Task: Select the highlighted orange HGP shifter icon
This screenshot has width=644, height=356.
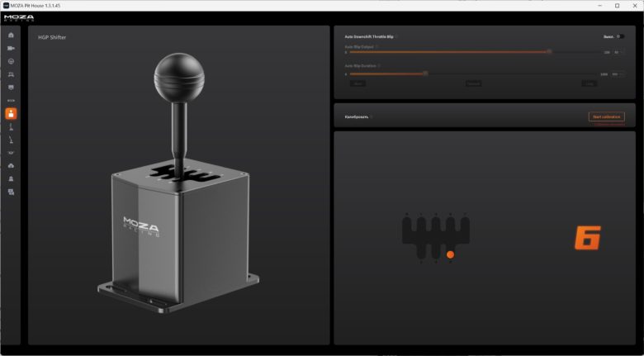Action: point(11,113)
